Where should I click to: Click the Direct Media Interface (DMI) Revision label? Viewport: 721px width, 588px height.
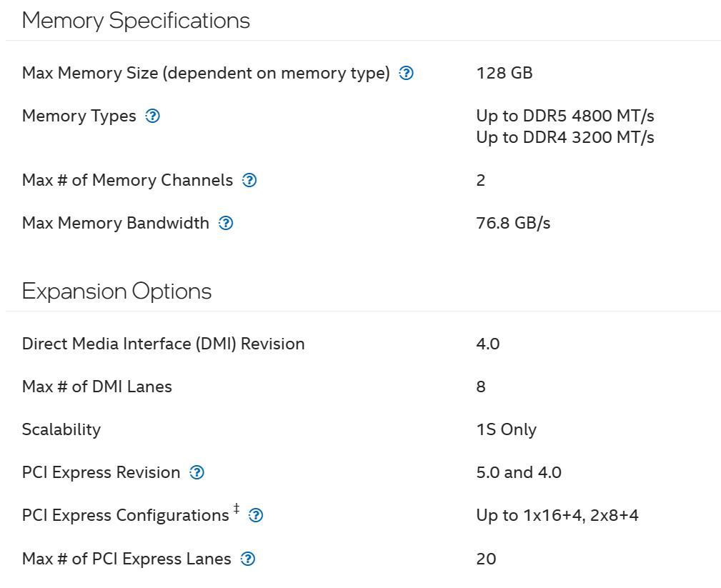163,344
